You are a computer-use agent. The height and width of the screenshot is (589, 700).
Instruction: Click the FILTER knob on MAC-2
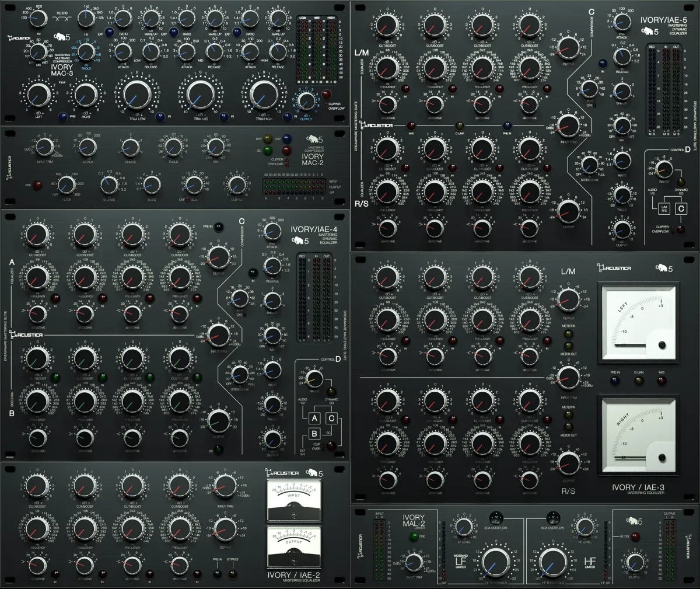(66, 186)
